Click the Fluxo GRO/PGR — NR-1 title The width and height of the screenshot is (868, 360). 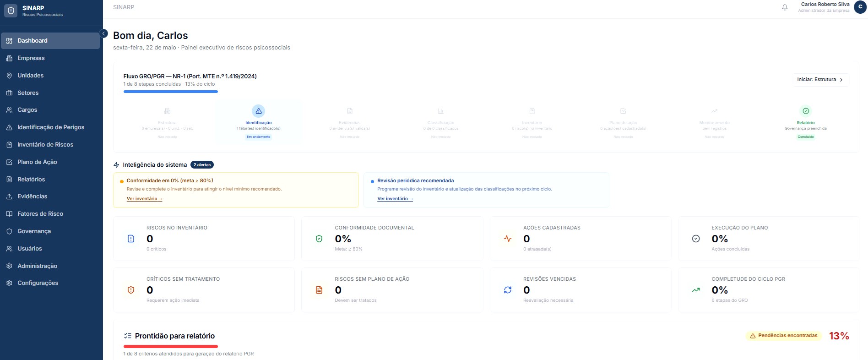(190, 76)
